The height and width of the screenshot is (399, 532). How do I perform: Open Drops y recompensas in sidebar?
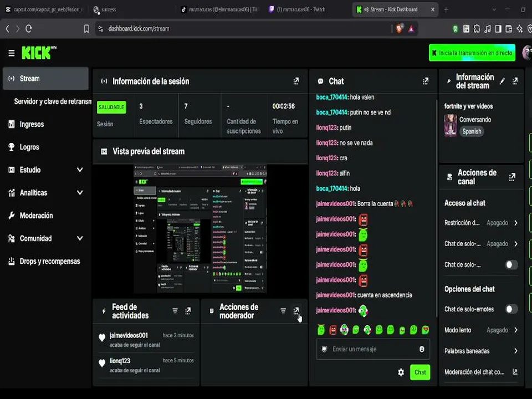click(x=45, y=261)
